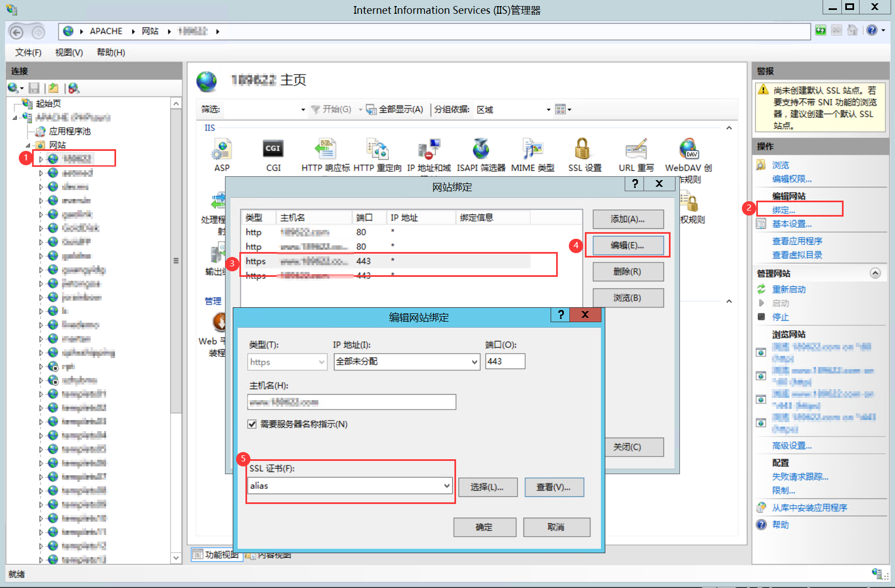This screenshot has width=895, height=588.
Task: Toggle the require Server Name Indication checkbox
Action: (x=252, y=424)
